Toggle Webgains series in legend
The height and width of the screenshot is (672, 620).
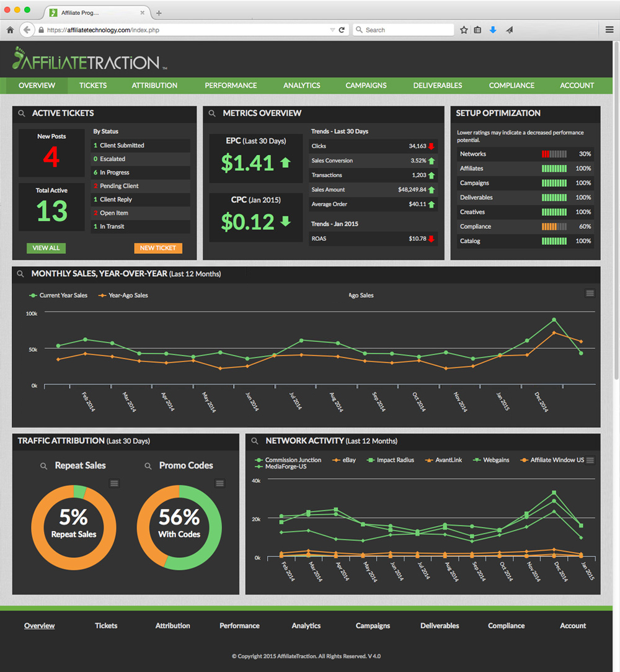[x=491, y=460]
